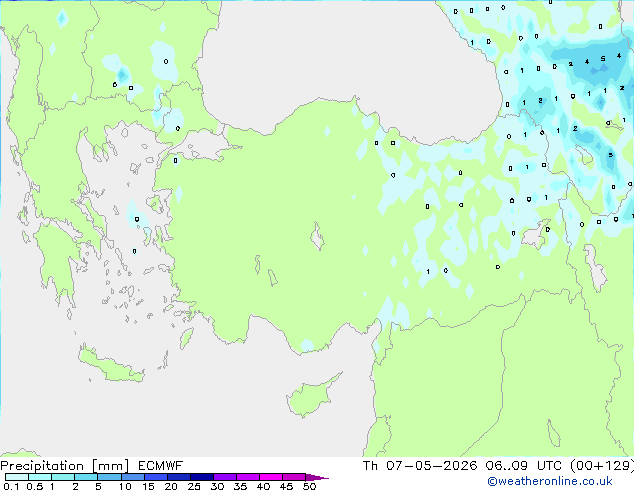Select the 30 mm purple legend swatch
This screenshot has width=634, height=490.
pyautogui.click(x=225, y=477)
